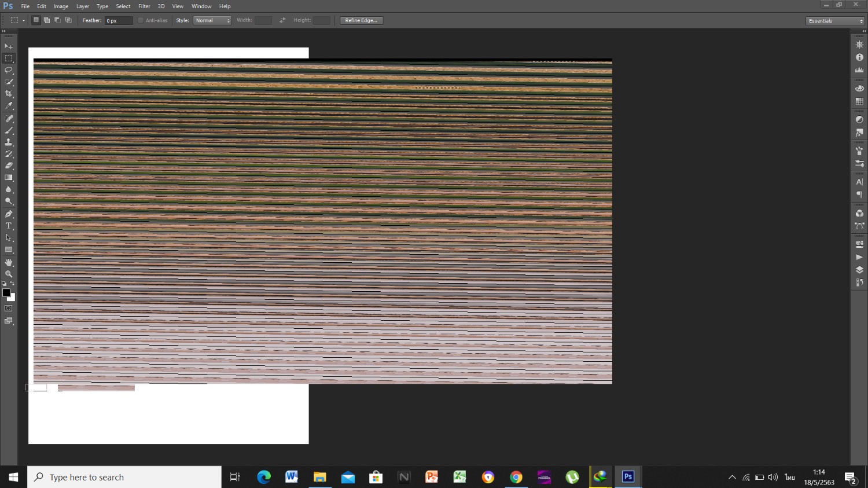Toggle Quick Mask mode
This screenshot has width=868, height=488.
click(x=9, y=309)
